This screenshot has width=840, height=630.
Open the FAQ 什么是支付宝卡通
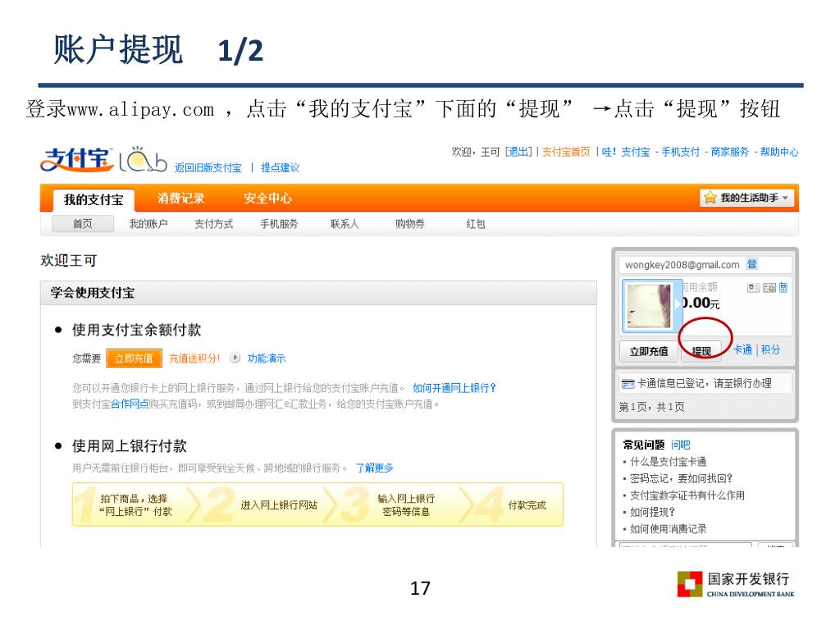668,462
